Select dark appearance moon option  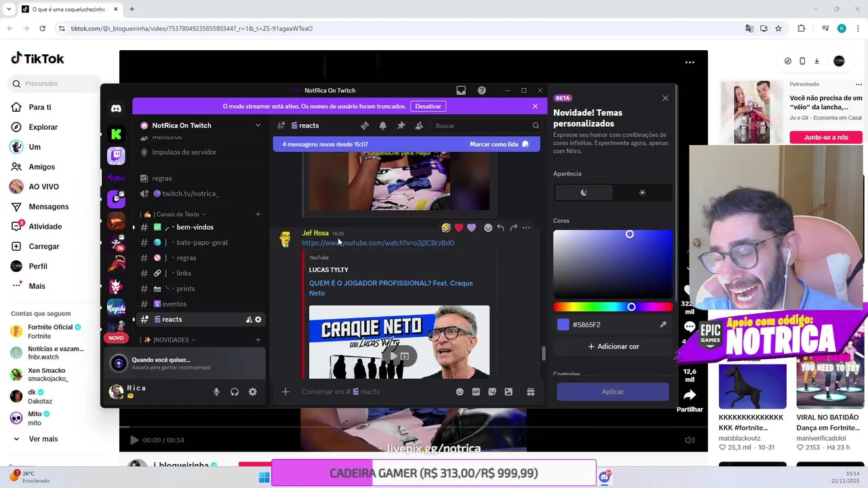(x=584, y=192)
